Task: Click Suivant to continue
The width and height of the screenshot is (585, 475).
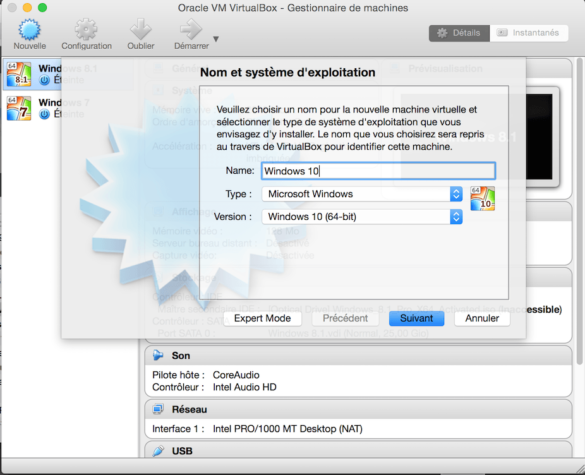Action: 416,318
